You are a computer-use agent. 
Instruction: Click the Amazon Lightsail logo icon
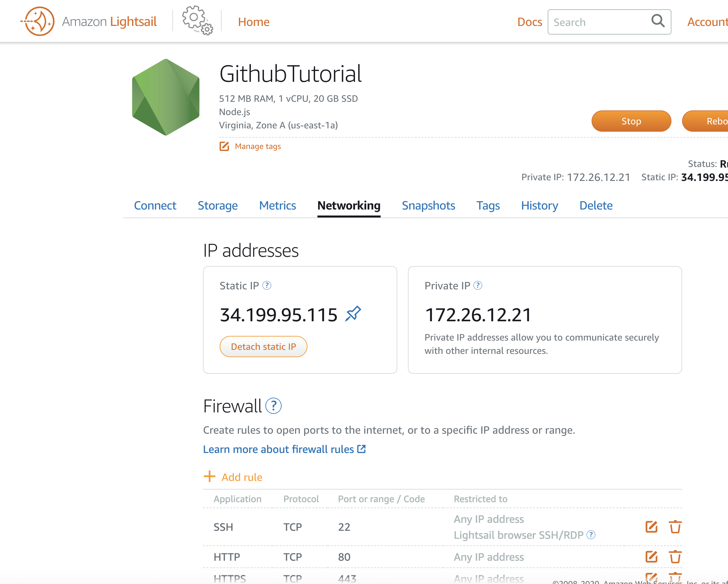pos(38,21)
